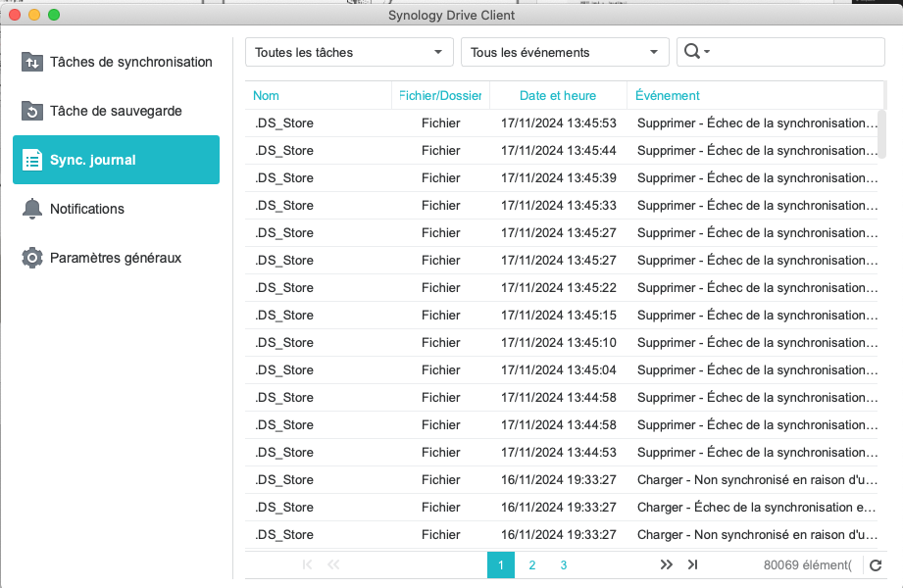The width and height of the screenshot is (903, 588).
Task: Click the vertical scrollbar of the log list
Action: coord(881,132)
